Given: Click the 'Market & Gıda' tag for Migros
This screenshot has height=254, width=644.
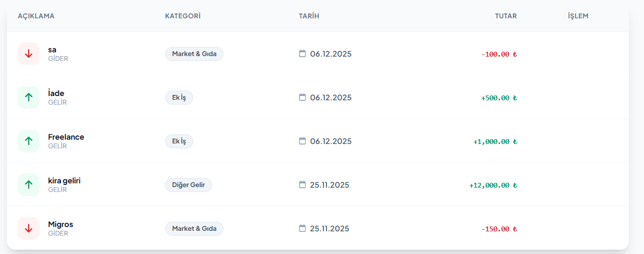Looking at the screenshot, I should [x=194, y=229].
